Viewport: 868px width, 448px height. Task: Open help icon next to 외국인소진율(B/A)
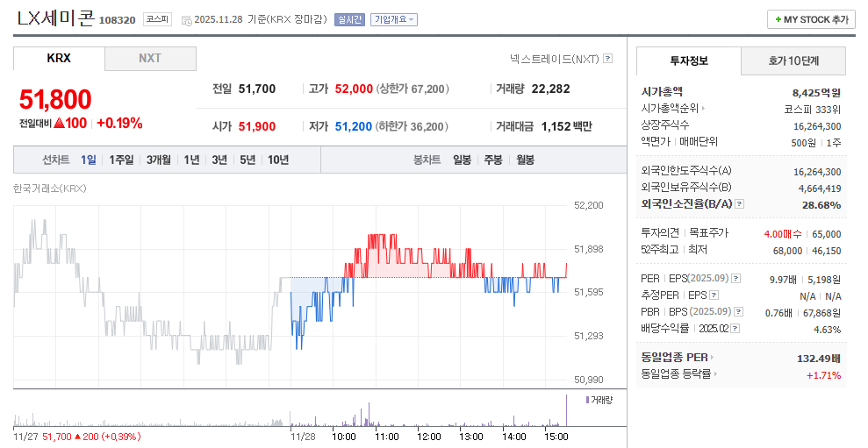(x=740, y=204)
